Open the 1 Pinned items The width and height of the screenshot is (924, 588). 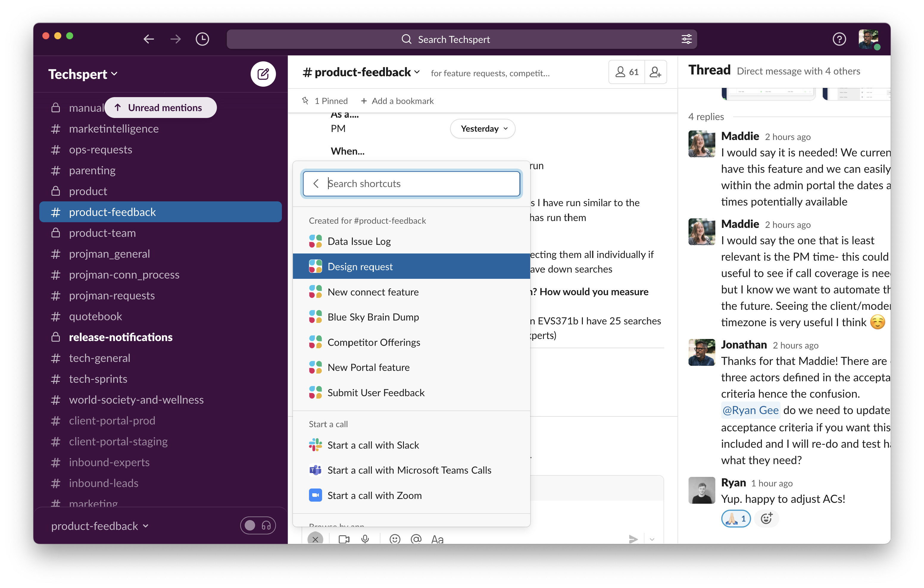(x=325, y=101)
